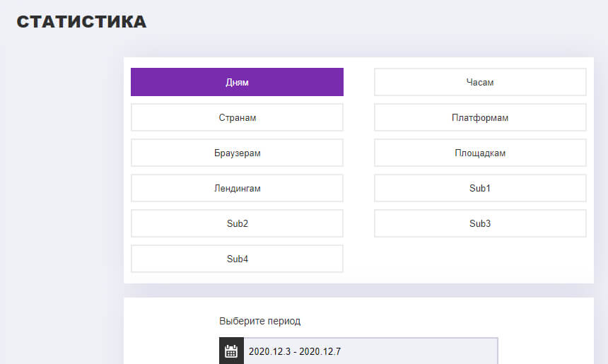This screenshot has width=608, height=364.
Task: Choose the Браузерам breakdown
Action: tap(237, 153)
